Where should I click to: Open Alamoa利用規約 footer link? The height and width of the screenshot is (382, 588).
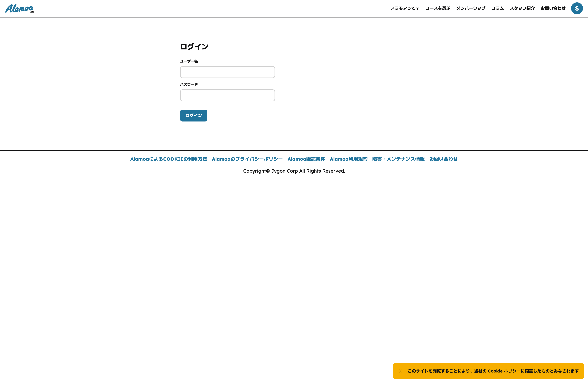(348, 159)
